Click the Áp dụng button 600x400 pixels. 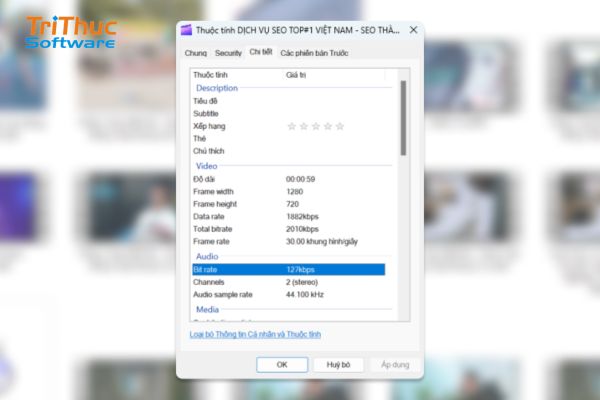[395, 364]
